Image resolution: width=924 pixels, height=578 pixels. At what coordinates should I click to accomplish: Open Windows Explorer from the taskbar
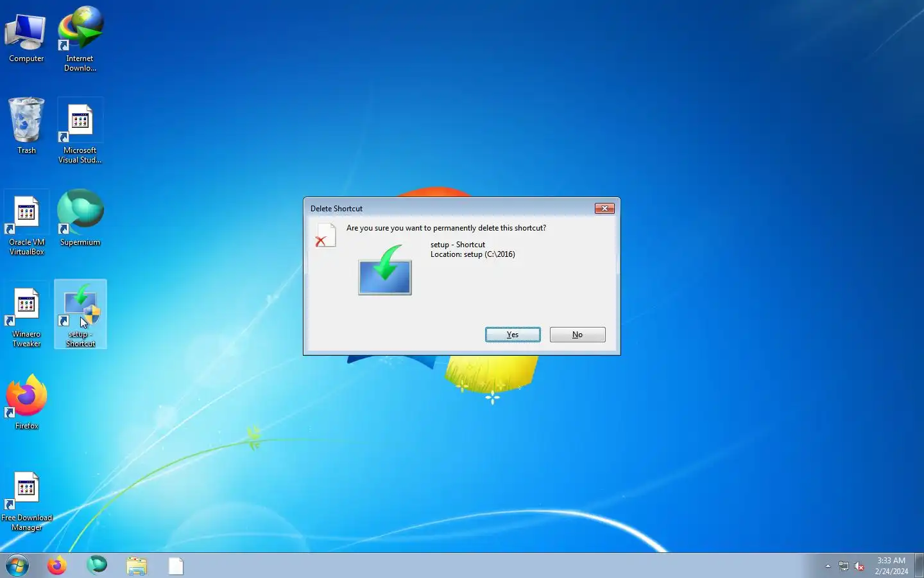tap(137, 566)
